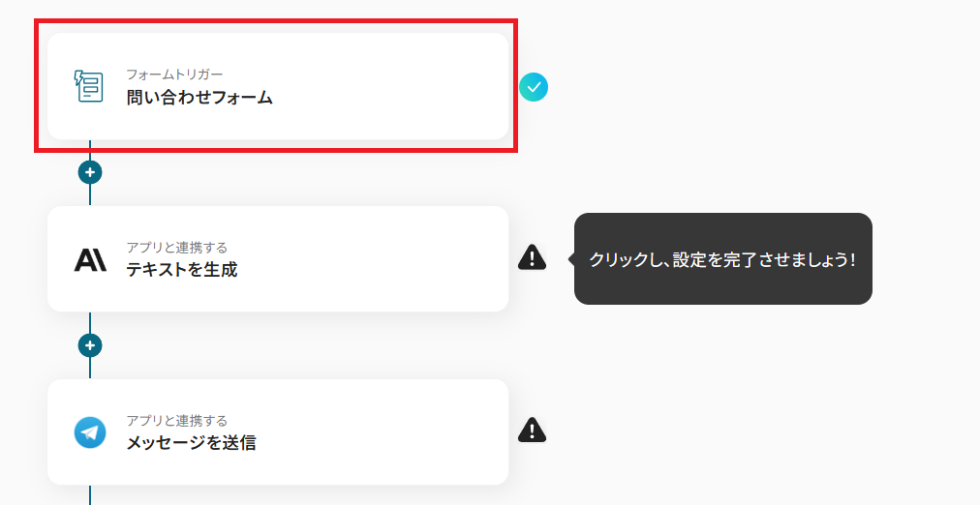
Task: Click アプリと連携する label above メッセージを送信
Action: (177, 421)
